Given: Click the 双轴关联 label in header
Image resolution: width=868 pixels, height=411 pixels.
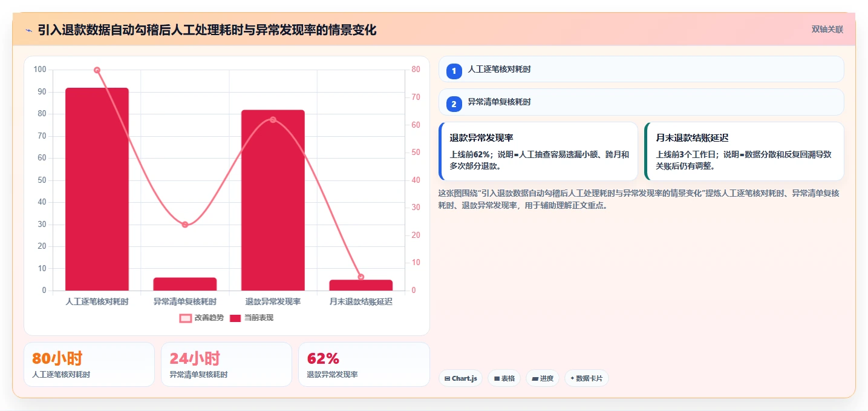Looking at the screenshot, I should click(x=827, y=29).
